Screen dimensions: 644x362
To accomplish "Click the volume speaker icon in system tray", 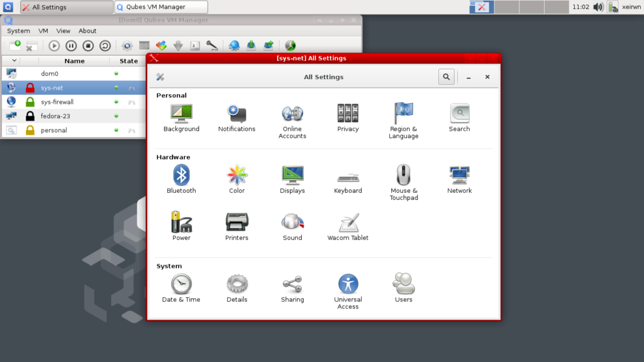I will click(598, 7).
